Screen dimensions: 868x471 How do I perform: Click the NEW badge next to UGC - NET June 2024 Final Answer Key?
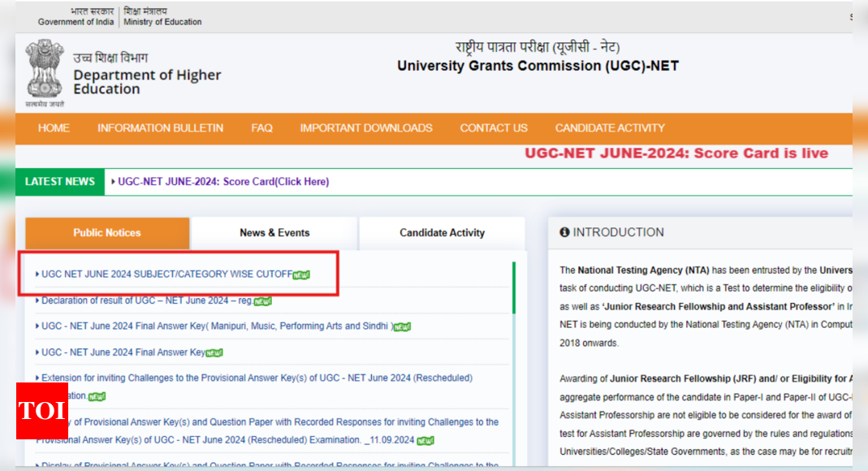coord(214,353)
